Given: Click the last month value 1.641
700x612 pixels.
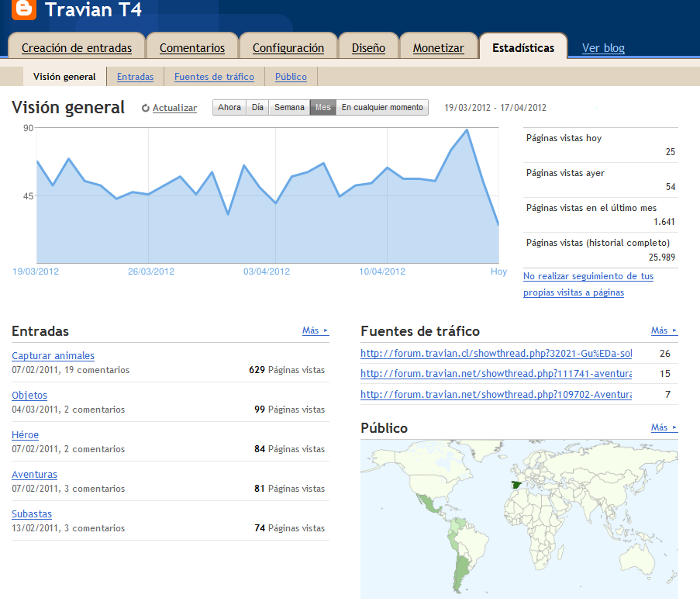Looking at the screenshot, I should pyautogui.click(x=664, y=222).
